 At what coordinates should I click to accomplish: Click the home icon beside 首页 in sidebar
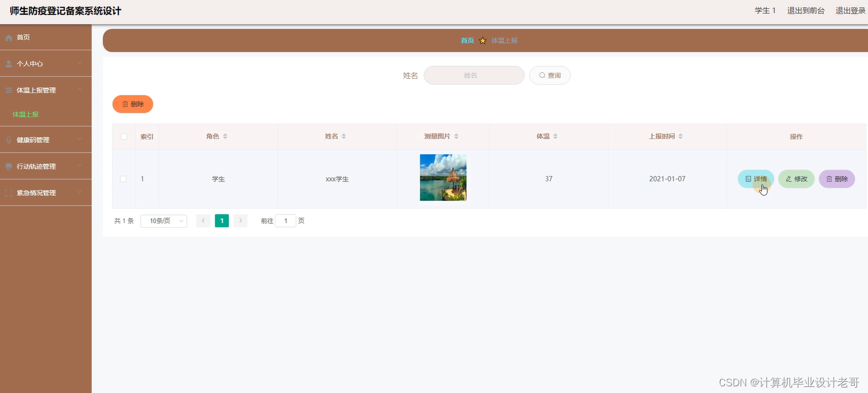tap(8, 38)
